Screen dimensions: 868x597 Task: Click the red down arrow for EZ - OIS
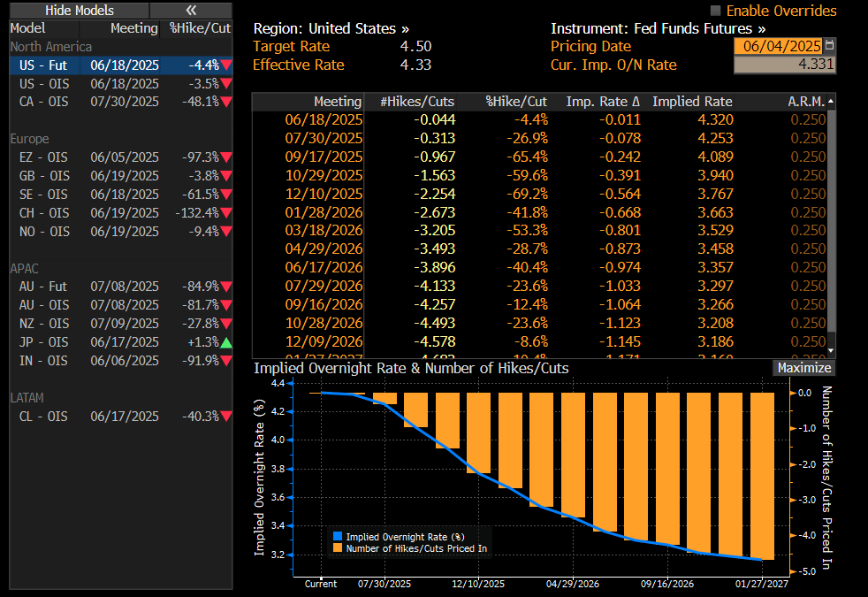click(x=226, y=157)
